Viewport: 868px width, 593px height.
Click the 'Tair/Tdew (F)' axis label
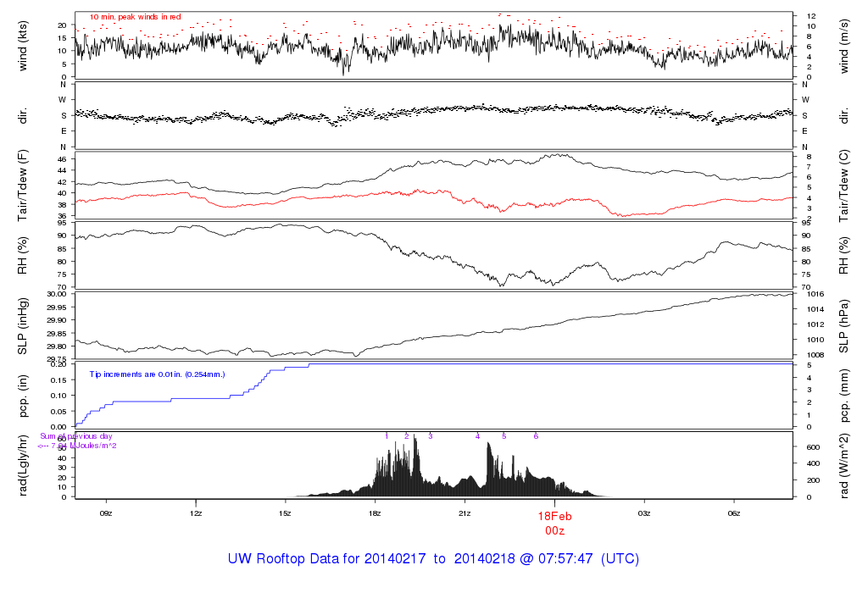click(23, 186)
